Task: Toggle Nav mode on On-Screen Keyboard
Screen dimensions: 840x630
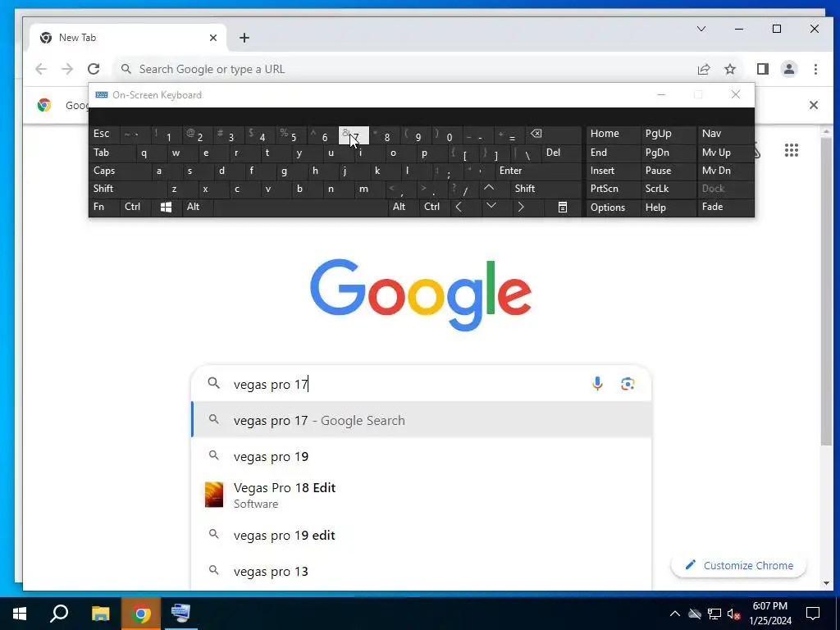Action: pyautogui.click(x=725, y=134)
